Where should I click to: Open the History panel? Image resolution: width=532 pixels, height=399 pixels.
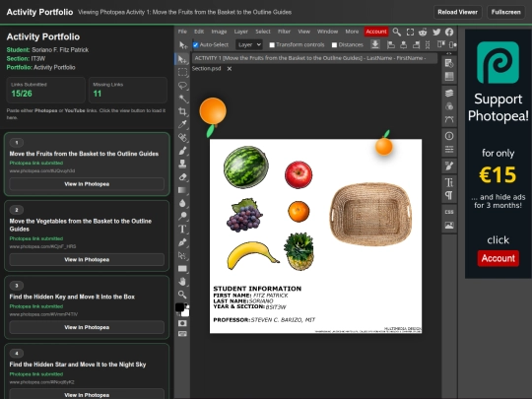click(449, 63)
